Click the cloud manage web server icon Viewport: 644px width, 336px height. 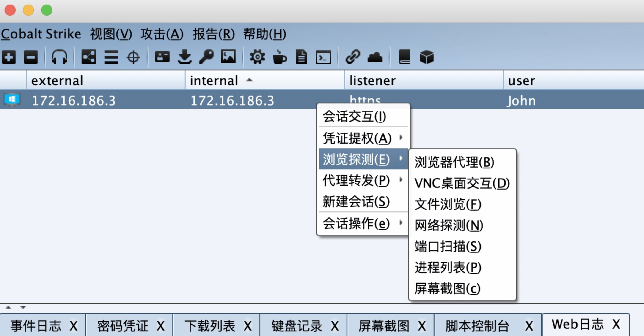pos(375,57)
